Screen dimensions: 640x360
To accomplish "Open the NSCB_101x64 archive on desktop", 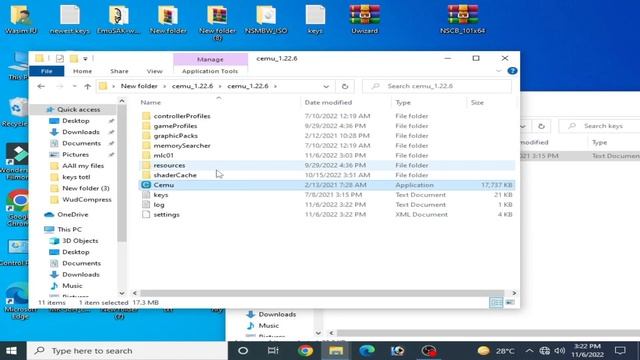I will 462,19.
